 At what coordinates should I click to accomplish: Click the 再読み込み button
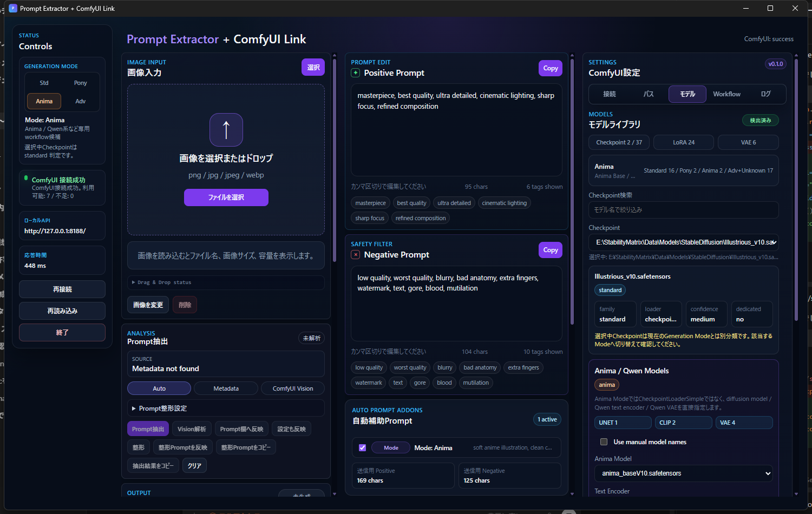click(62, 311)
